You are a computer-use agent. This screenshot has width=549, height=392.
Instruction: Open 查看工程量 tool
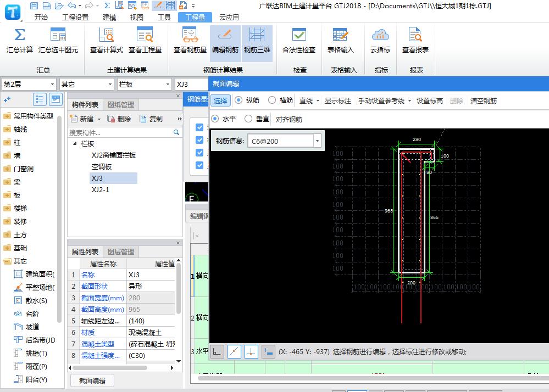[x=145, y=41]
